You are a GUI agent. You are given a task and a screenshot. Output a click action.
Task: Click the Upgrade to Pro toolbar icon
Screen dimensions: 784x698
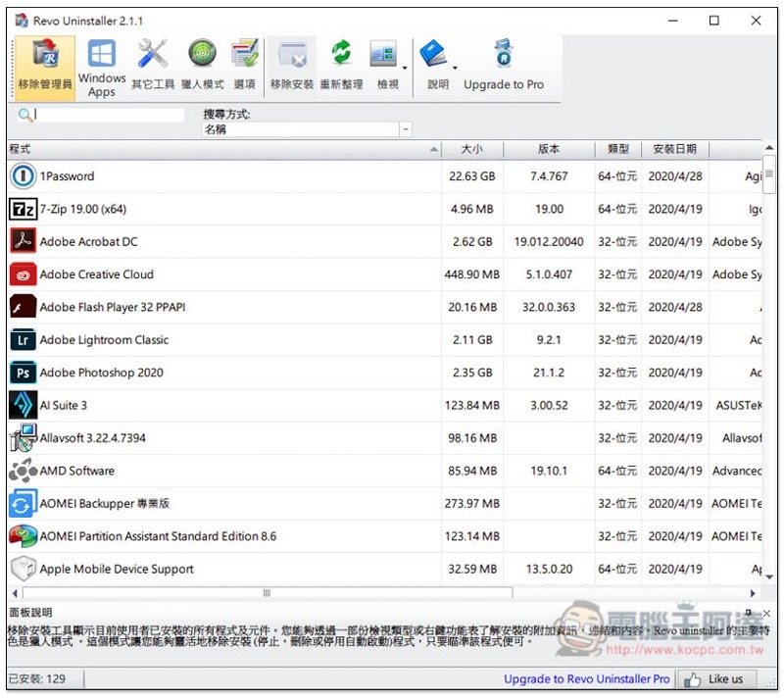point(504,66)
